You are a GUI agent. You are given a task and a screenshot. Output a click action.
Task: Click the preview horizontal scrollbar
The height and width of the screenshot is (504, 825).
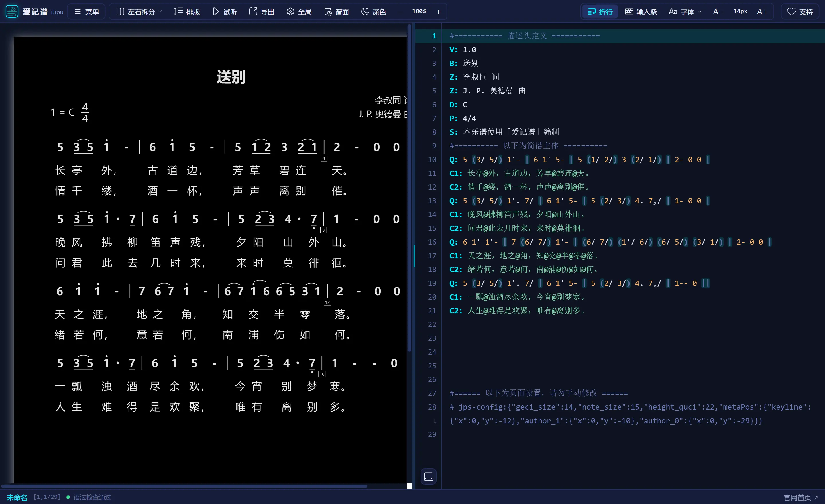184,486
